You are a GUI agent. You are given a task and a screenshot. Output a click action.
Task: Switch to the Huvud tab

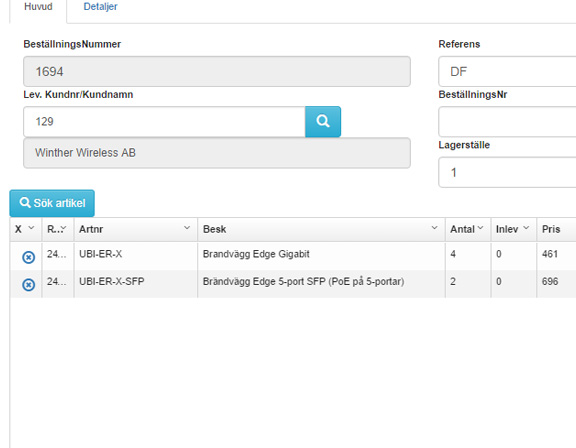tap(38, 7)
